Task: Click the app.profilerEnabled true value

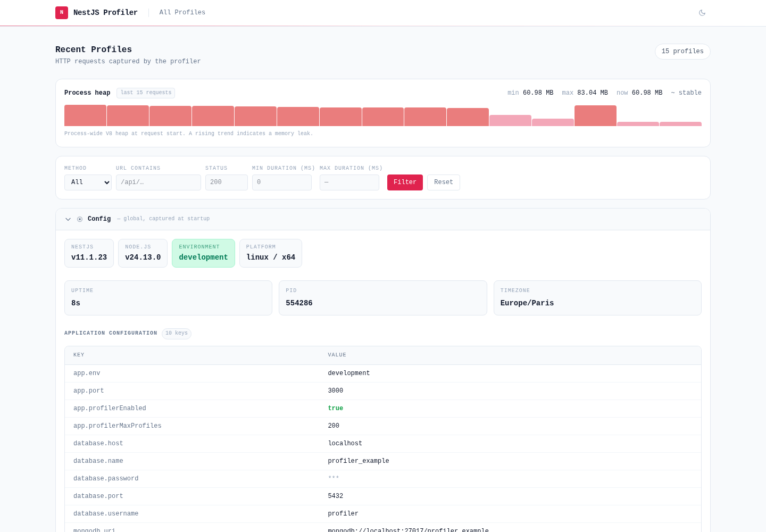Action: 336,409
